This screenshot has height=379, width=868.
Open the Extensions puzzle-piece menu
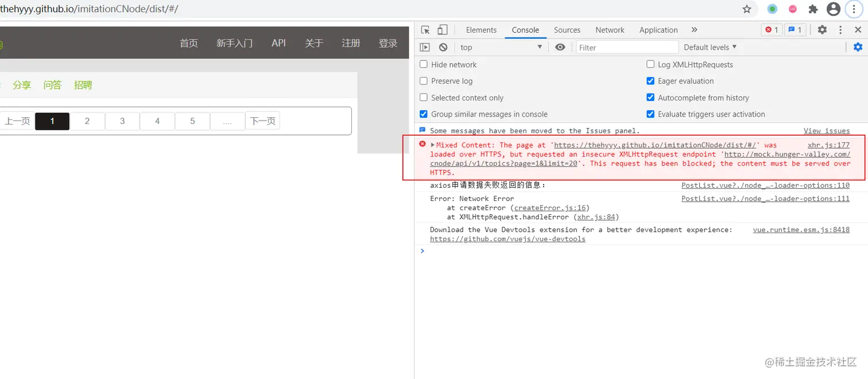click(x=813, y=9)
